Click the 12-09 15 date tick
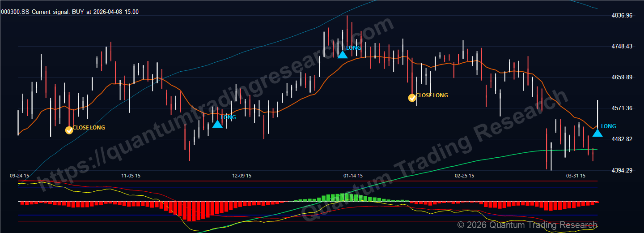Screen dimensions: 644x233 pos(242,176)
